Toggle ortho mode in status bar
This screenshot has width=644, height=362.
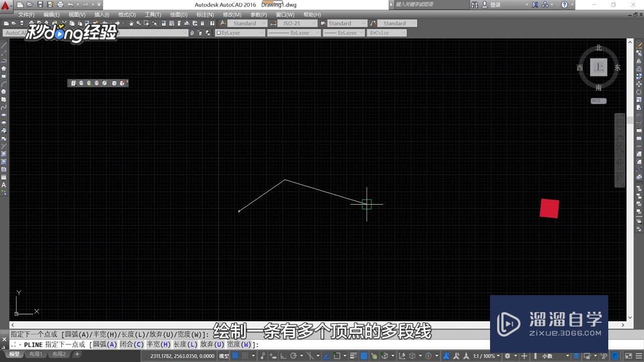283,356
